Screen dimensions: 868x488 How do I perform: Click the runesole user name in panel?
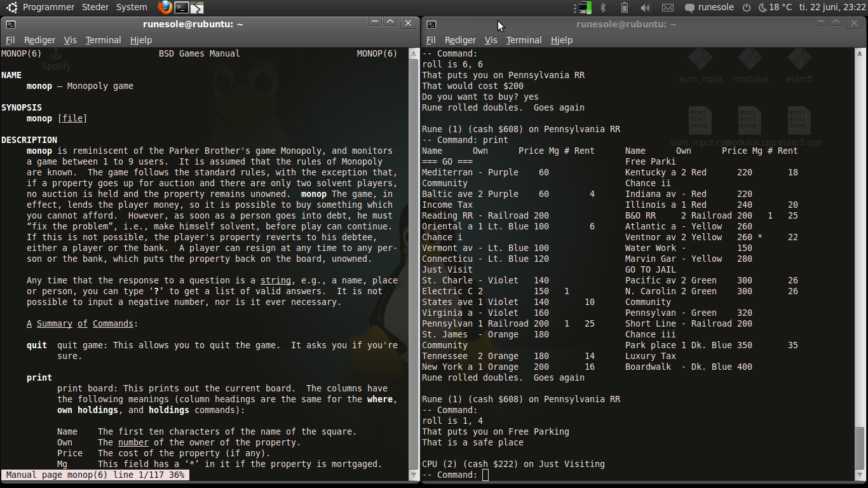coord(715,8)
